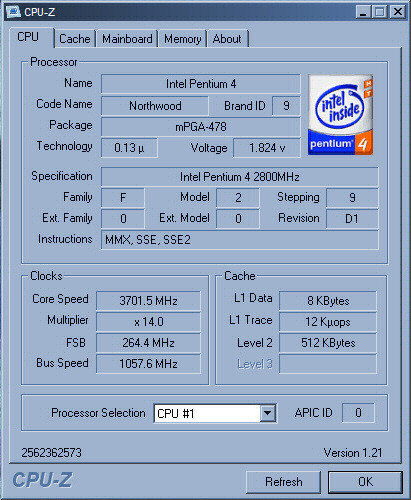Close the CPU-Z window

[x=397, y=12]
